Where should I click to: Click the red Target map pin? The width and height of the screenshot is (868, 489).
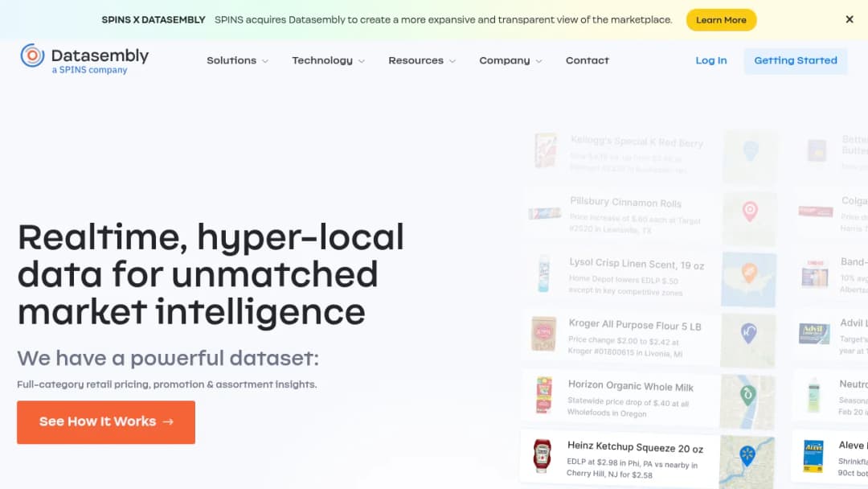click(750, 212)
